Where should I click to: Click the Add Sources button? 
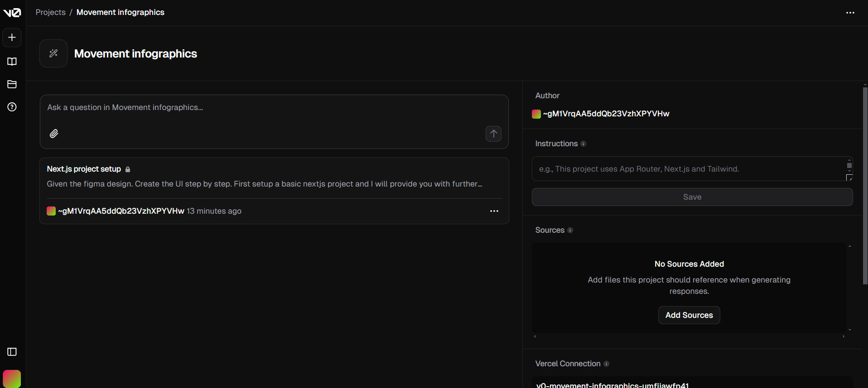pyautogui.click(x=689, y=315)
